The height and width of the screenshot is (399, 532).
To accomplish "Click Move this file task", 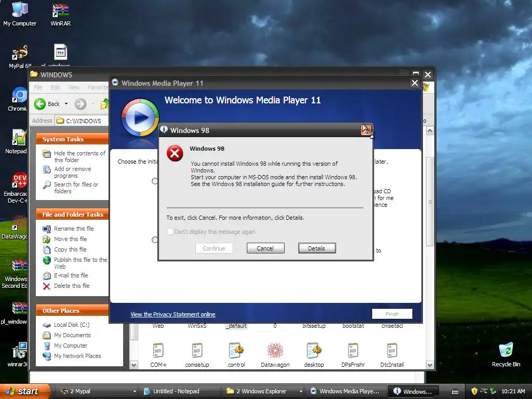I will (x=70, y=239).
